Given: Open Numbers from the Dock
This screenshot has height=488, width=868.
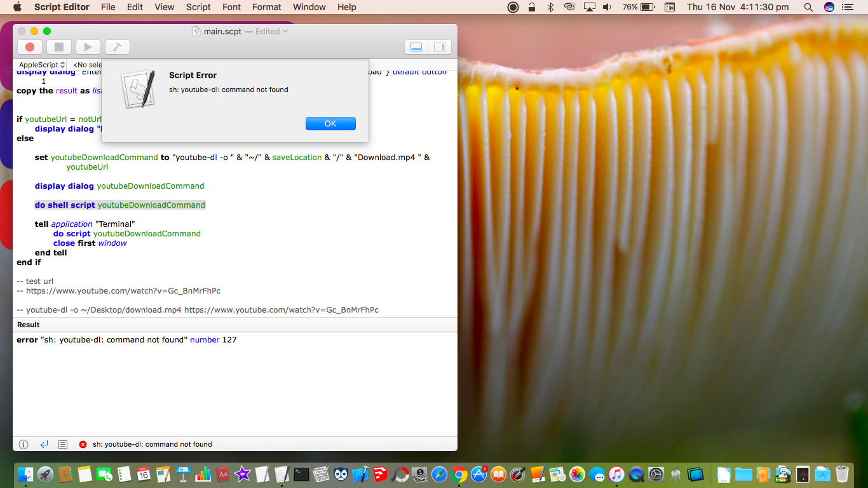Looking at the screenshot, I should point(203,474).
